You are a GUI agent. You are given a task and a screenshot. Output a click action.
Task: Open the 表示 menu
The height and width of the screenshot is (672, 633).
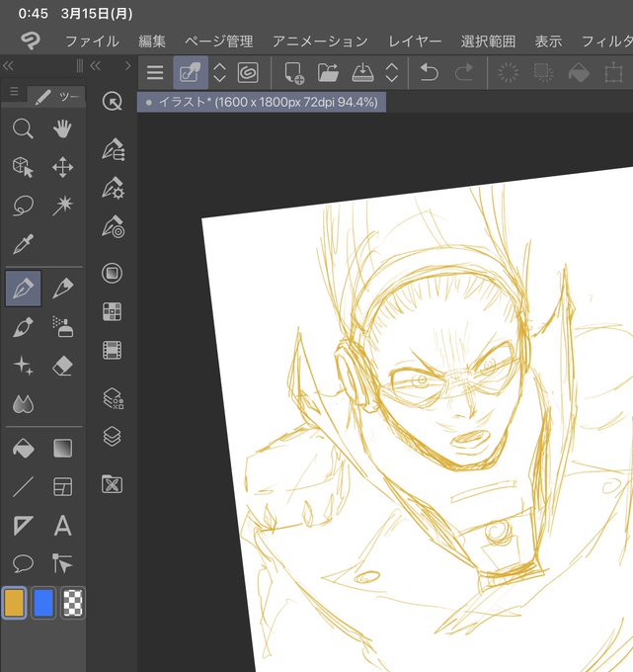(548, 42)
